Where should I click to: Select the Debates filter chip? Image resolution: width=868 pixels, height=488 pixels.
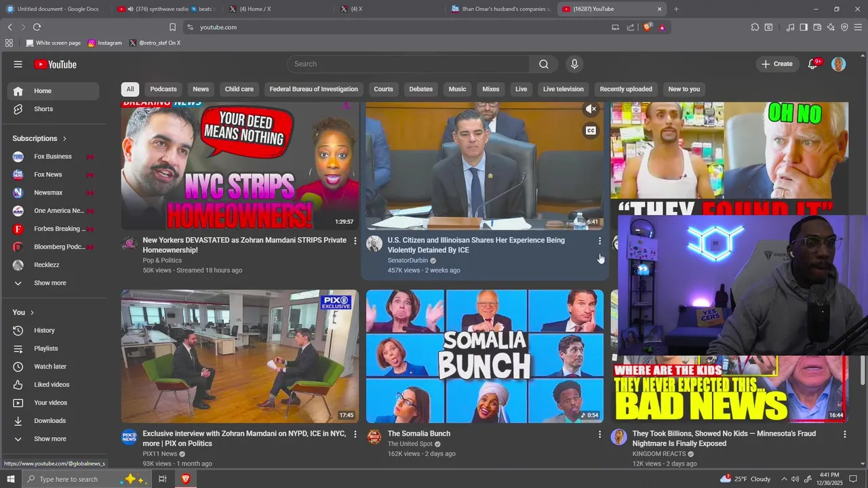pyautogui.click(x=420, y=89)
